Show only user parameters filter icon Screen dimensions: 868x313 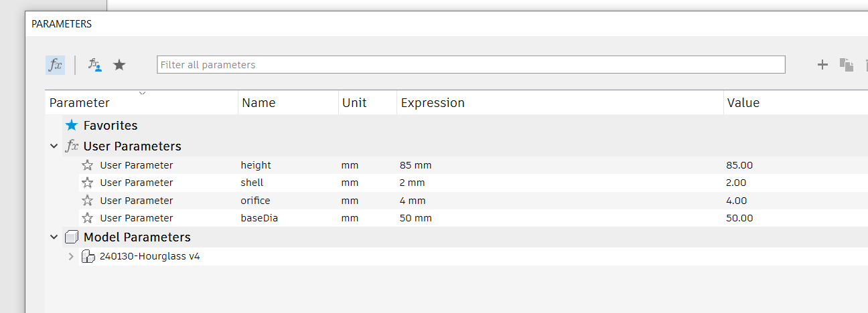pyautogui.click(x=95, y=65)
